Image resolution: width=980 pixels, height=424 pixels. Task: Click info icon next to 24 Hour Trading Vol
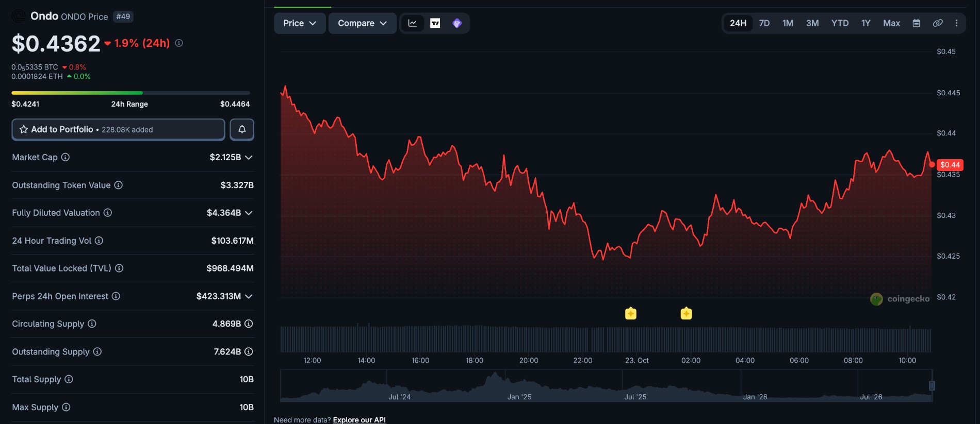click(x=99, y=241)
